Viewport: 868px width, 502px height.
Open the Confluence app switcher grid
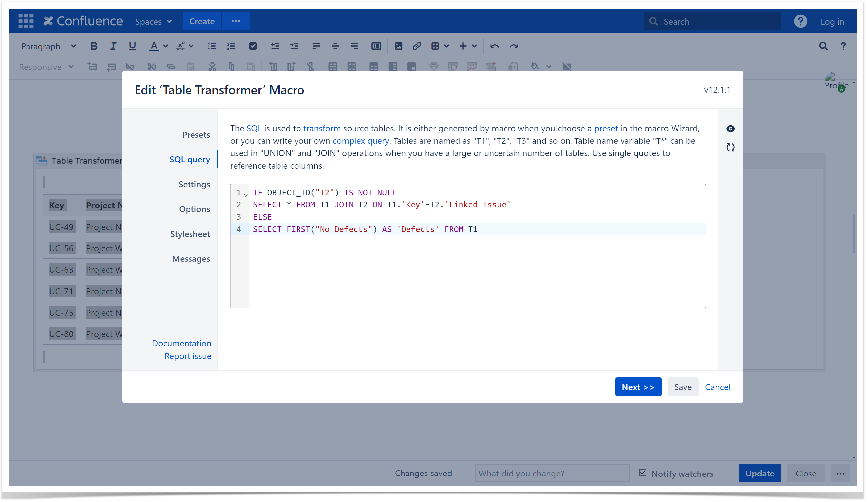[x=26, y=21]
